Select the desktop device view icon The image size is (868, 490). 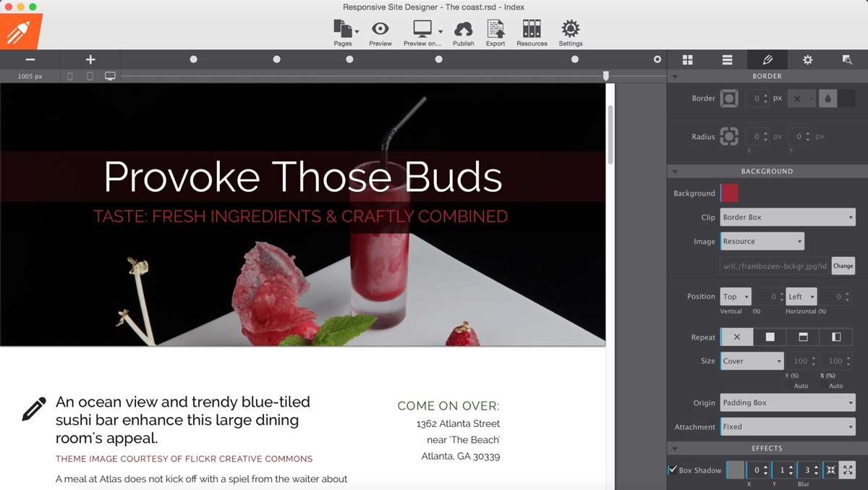tap(110, 76)
